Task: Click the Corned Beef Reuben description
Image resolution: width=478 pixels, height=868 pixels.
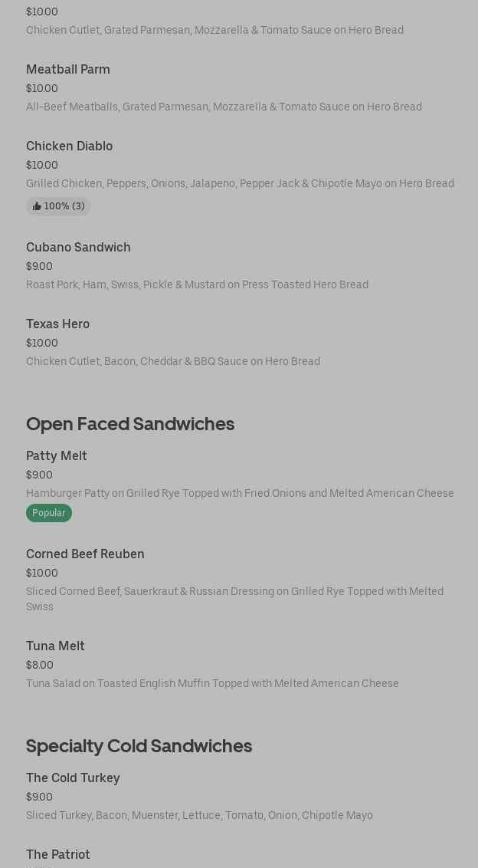Action: pyautogui.click(x=234, y=599)
